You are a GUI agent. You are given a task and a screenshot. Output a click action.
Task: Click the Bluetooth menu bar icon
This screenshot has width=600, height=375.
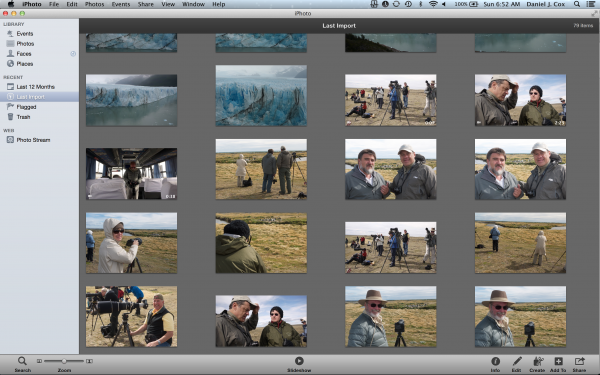[x=421, y=4]
